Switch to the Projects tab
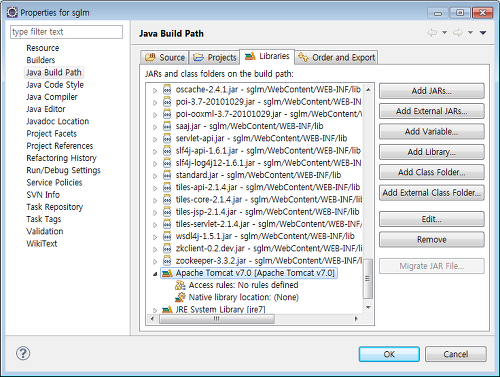 pos(215,57)
